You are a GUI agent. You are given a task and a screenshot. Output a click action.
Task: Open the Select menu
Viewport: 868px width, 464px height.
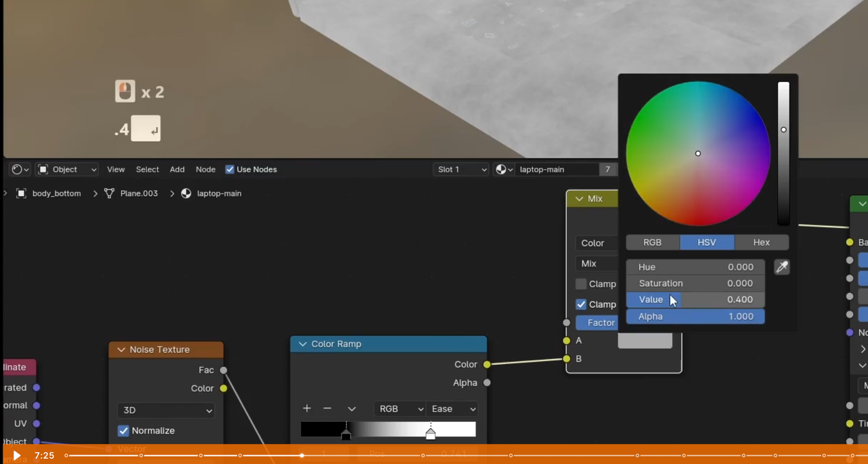pyautogui.click(x=147, y=170)
